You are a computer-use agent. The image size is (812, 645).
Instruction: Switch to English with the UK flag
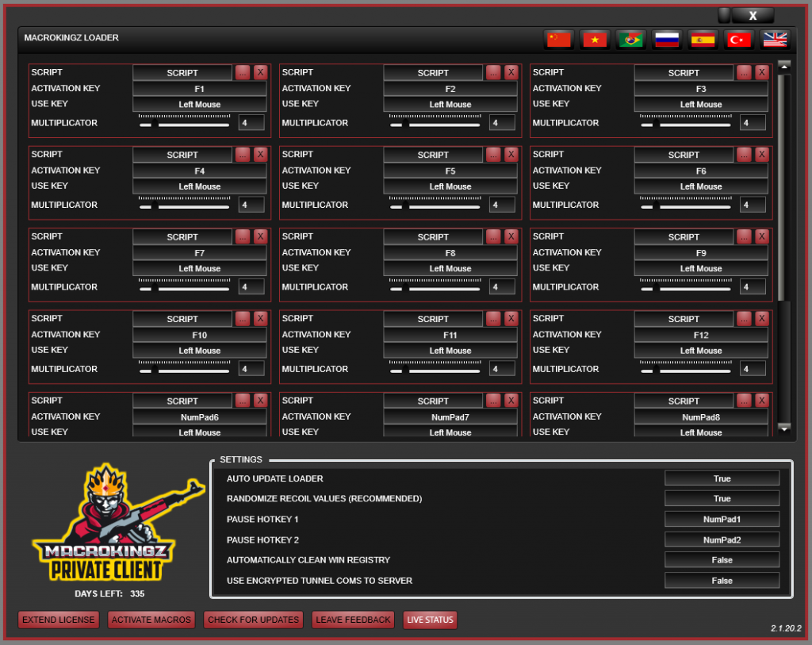(776, 40)
